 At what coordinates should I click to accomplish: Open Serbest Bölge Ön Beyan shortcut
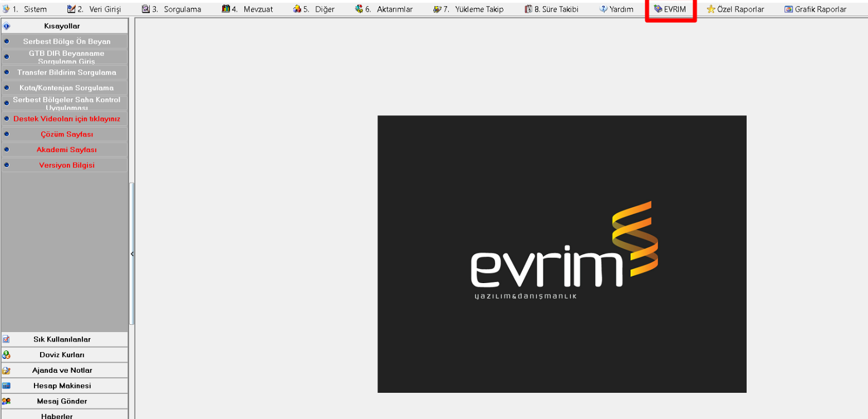[x=65, y=41]
